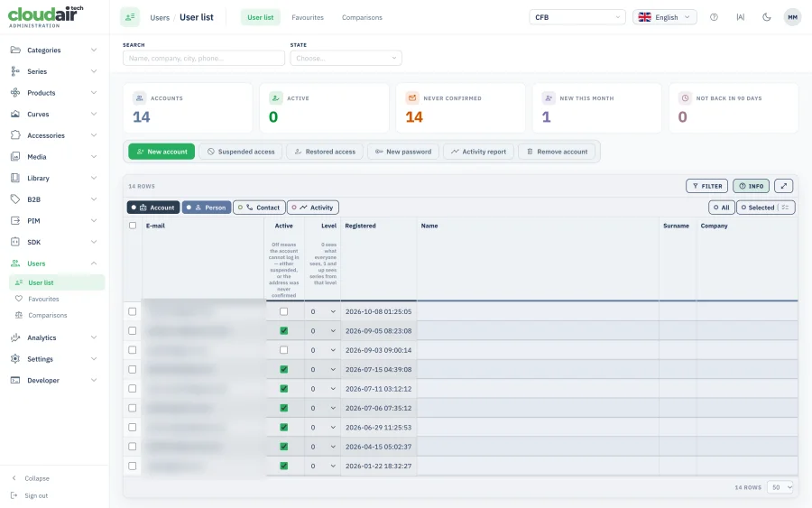
Task: Click the Remove account button
Action: point(557,152)
